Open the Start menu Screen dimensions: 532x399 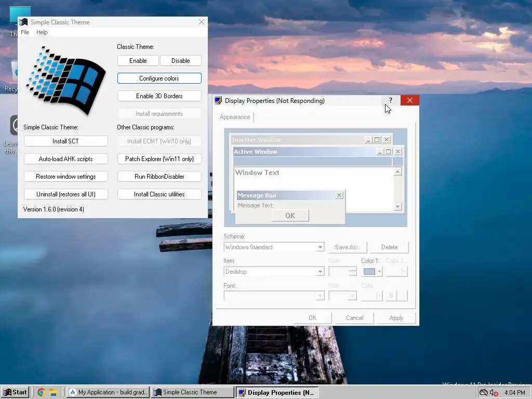click(15, 393)
